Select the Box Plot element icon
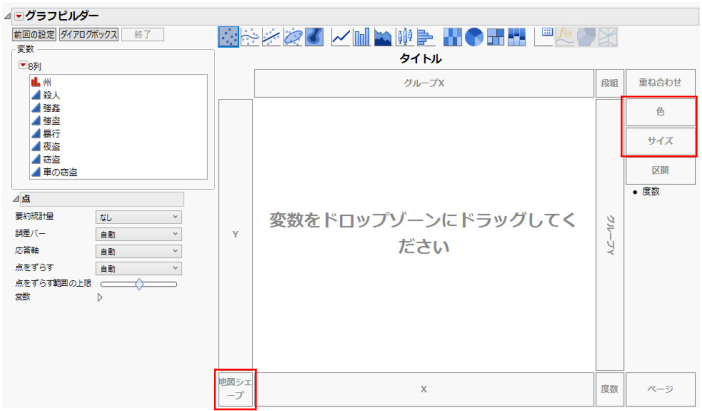The width and height of the screenshot is (702, 411). coord(405,37)
